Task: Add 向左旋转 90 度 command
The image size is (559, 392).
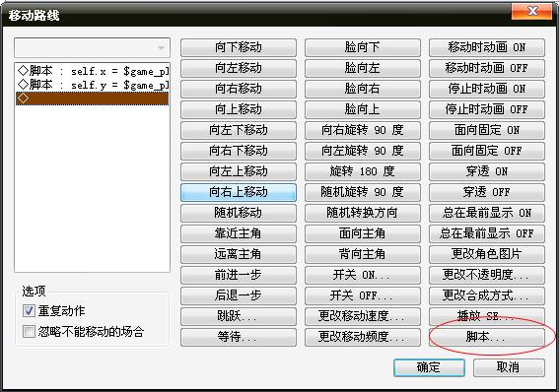Action: coord(363,151)
